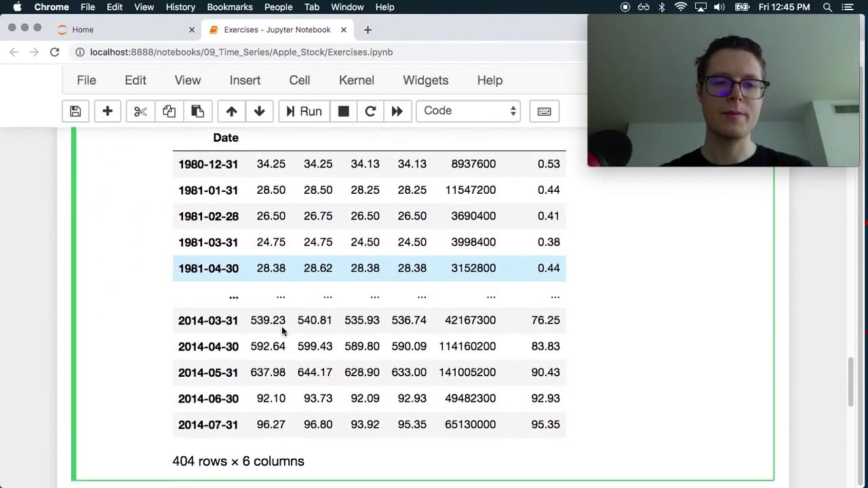Select the 2014-07-31 row label

[x=208, y=425]
